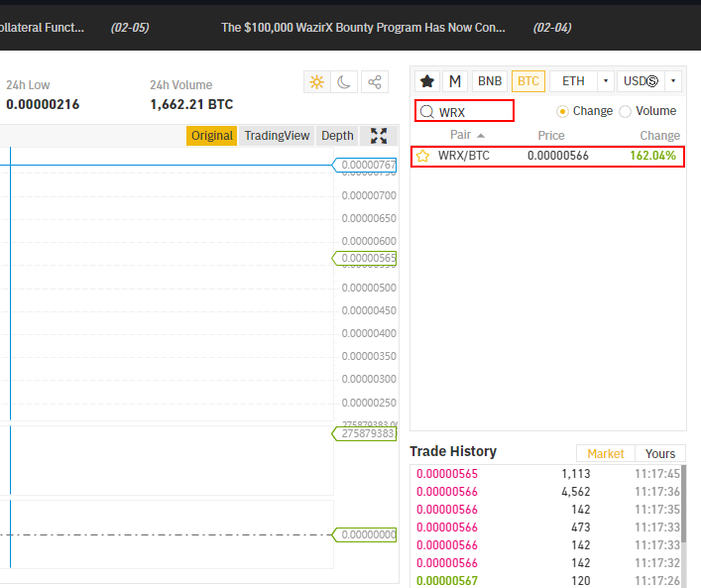Toggle favorite star for WRX/BTC

click(x=422, y=156)
